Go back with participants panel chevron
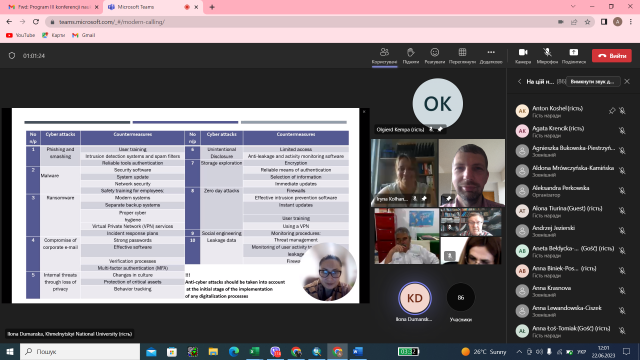This screenshot has height=360, width=640. tap(519, 82)
